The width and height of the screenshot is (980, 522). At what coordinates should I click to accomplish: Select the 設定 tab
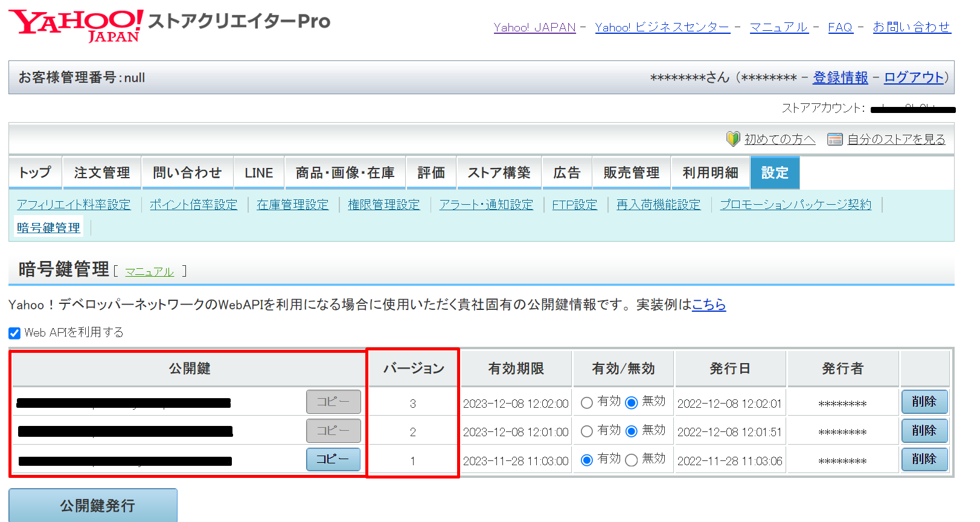[775, 173]
